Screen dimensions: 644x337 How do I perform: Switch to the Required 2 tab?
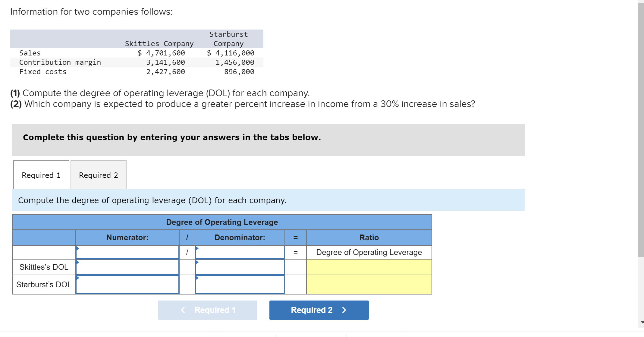point(98,175)
